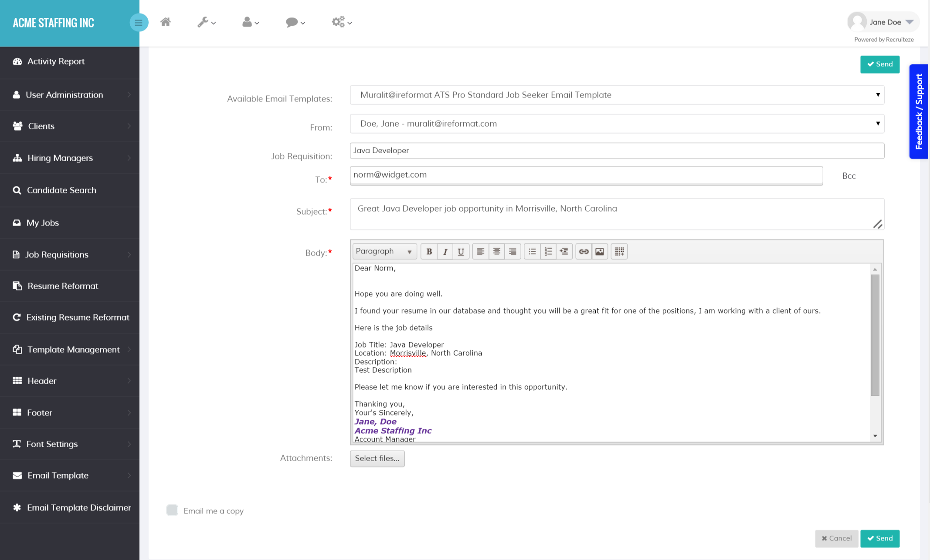Enable the Email me a copy checkbox
The image size is (930, 560).
coord(172,510)
